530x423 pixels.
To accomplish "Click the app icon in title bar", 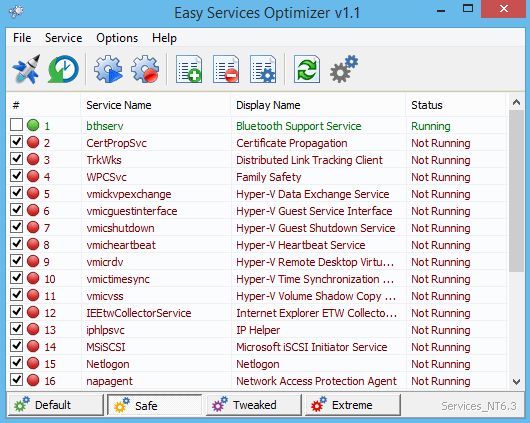I will pos(16,12).
